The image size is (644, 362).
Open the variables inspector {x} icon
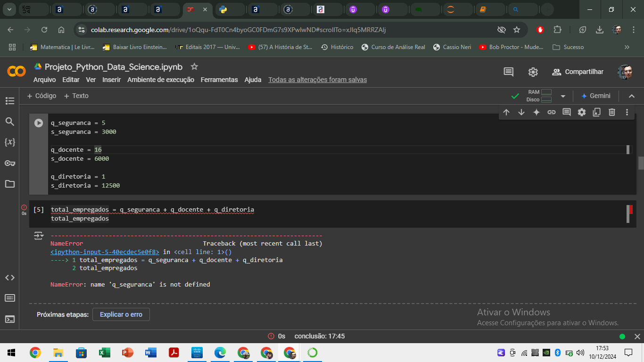tap(10, 142)
